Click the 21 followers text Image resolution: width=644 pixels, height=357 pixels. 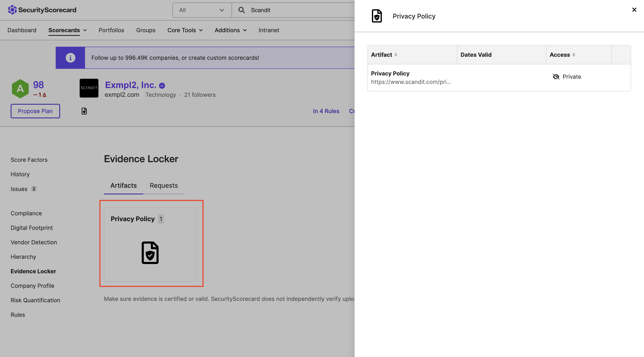200,95
